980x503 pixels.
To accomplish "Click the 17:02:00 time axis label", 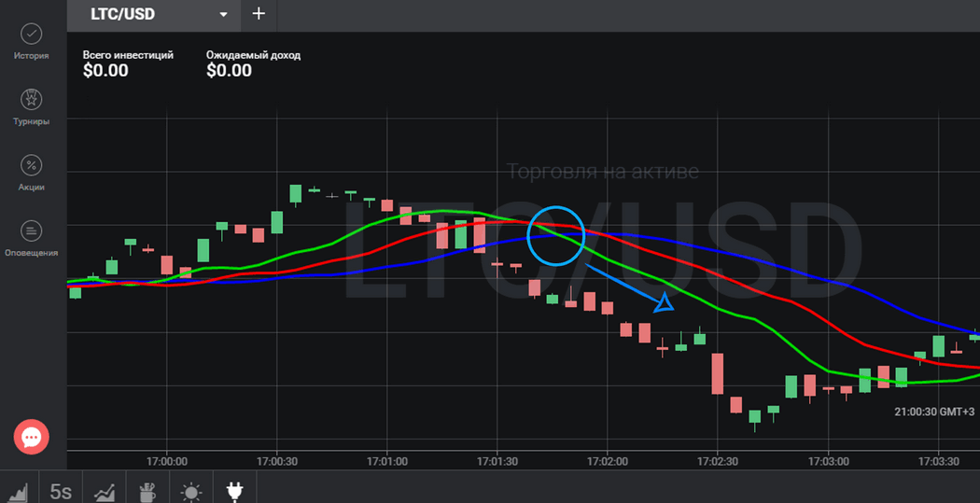I will [607, 461].
